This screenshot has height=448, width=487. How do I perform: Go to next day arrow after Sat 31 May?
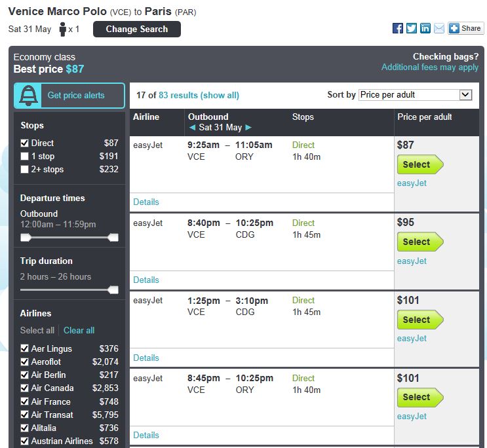[x=248, y=127]
